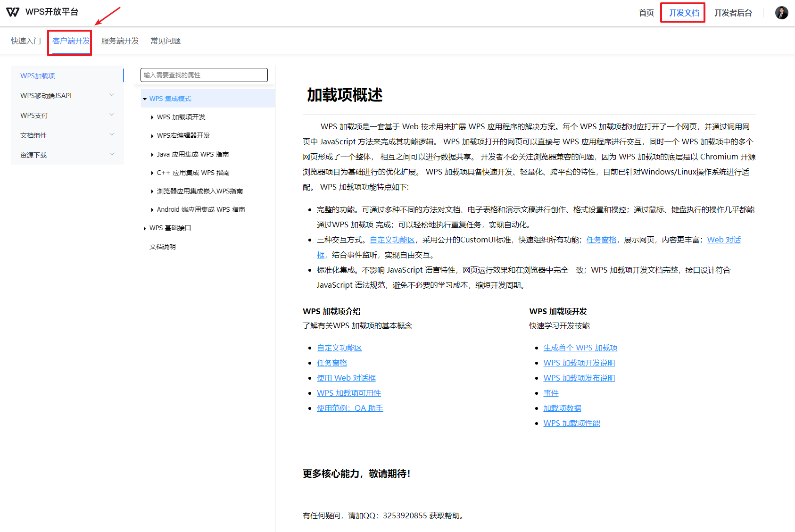Click the 输入需要查找的属性 search field
The image size is (795, 532).
point(204,75)
